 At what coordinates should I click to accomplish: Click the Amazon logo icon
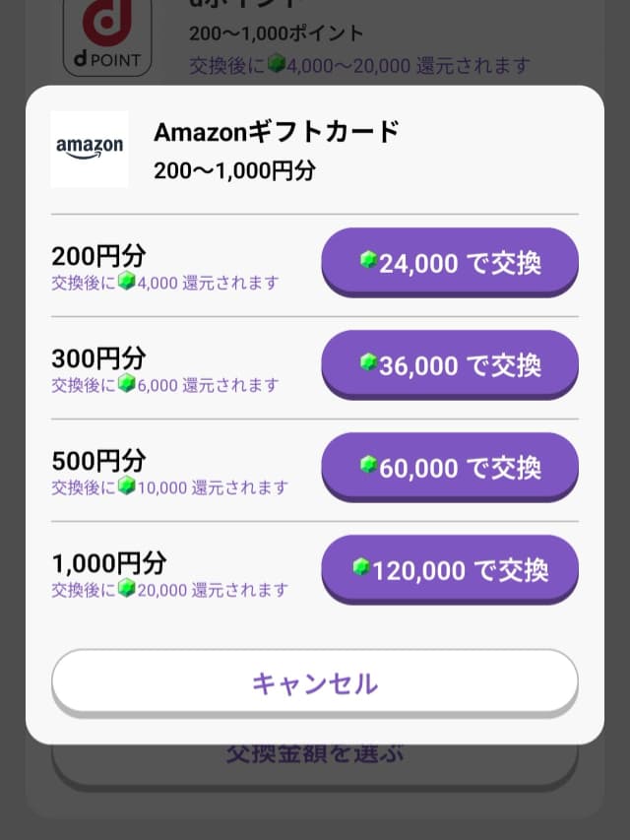[x=88, y=149]
